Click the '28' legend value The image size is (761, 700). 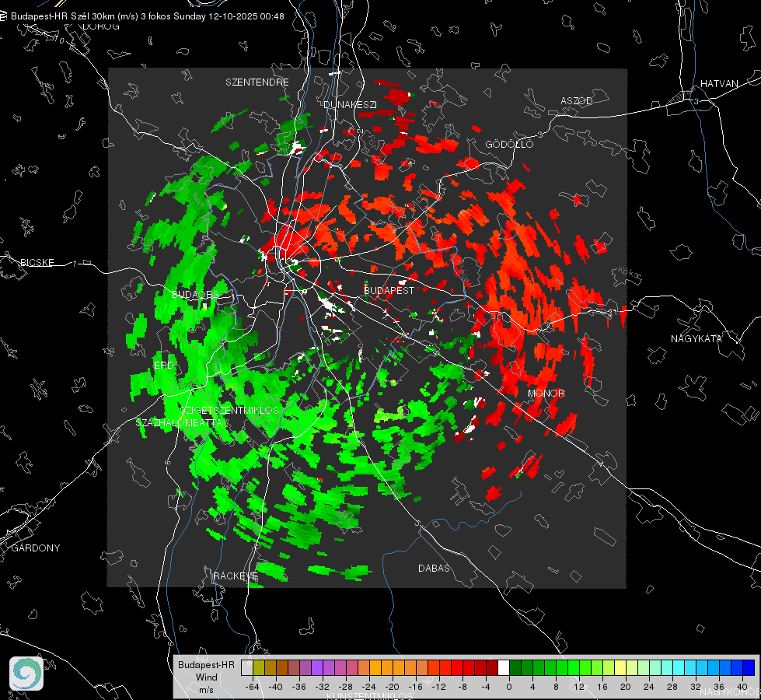[x=672, y=687]
